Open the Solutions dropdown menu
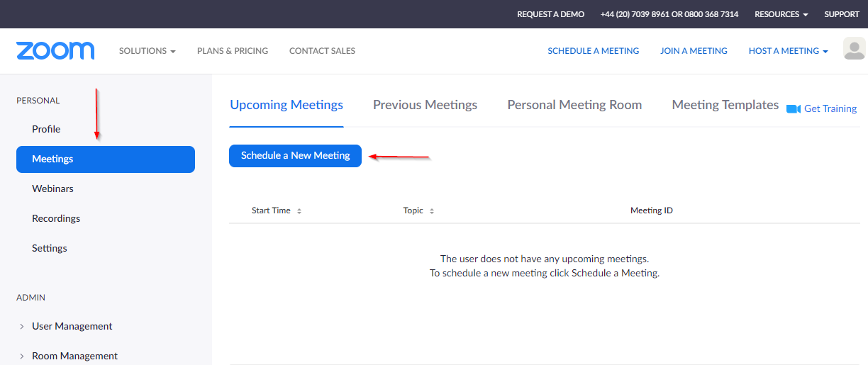Viewport: 868px width, 365px height. [147, 51]
